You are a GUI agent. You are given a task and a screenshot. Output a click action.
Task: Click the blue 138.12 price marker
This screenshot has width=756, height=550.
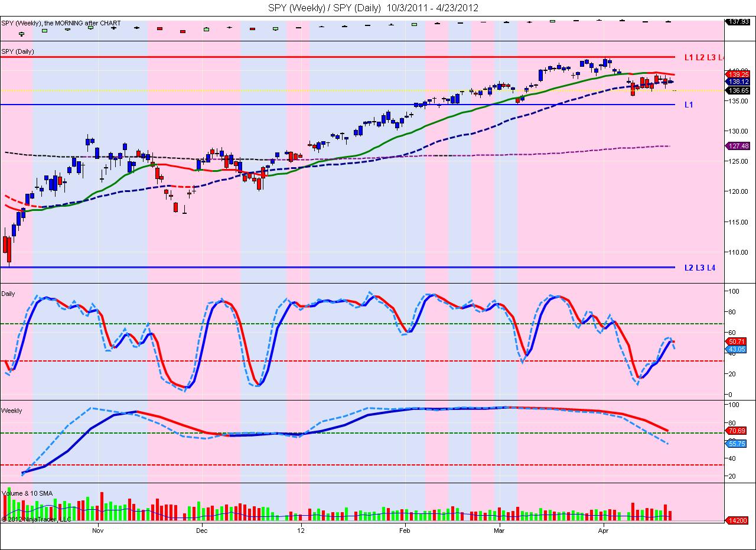click(x=738, y=82)
